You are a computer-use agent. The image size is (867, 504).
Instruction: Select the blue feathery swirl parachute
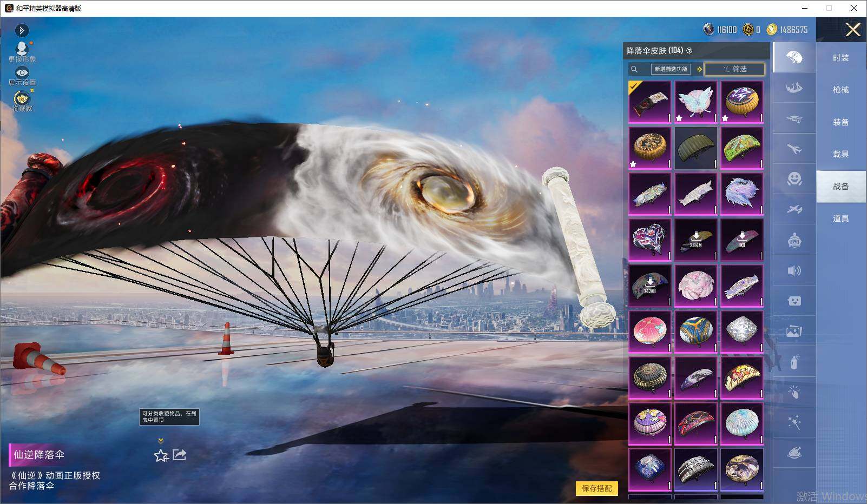742,194
